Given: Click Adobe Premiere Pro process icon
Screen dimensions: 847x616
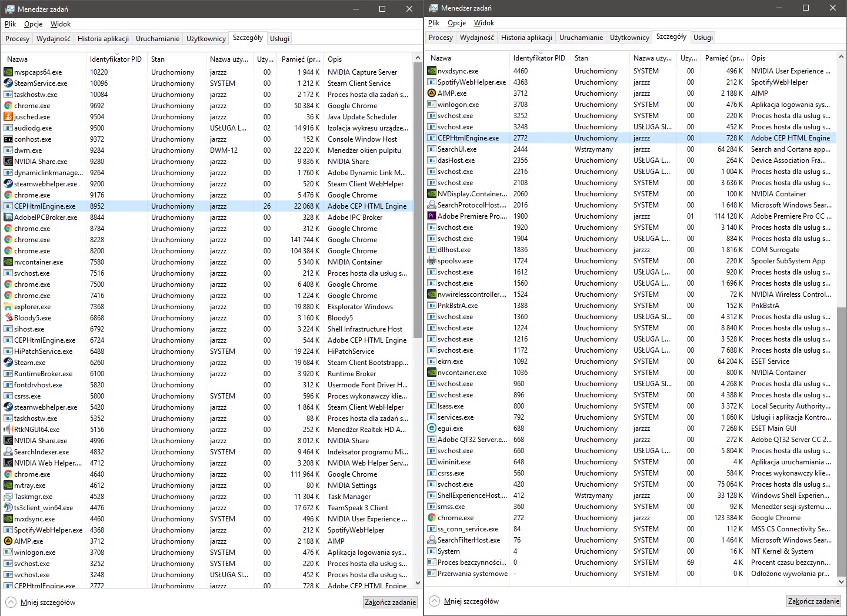Looking at the screenshot, I should (432, 216).
